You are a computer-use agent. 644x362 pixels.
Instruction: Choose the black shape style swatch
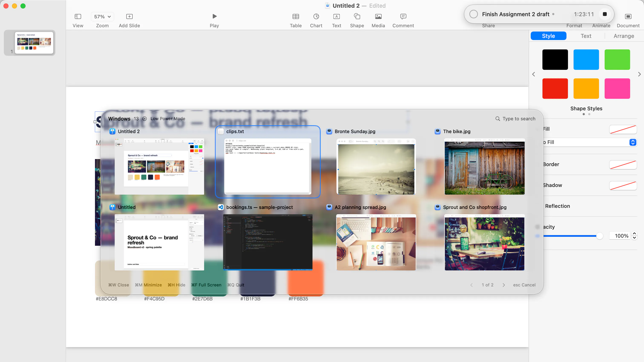(x=555, y=59)
